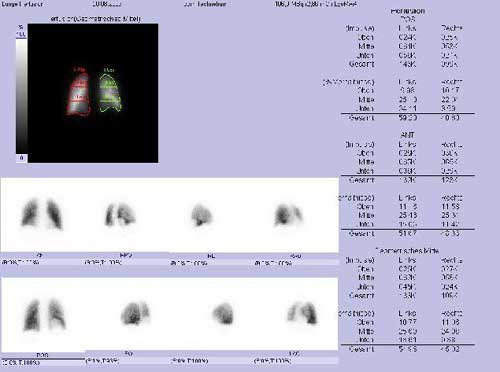
Task: Select the third bottom-row single-lung scan
Action: pos(223,313)
